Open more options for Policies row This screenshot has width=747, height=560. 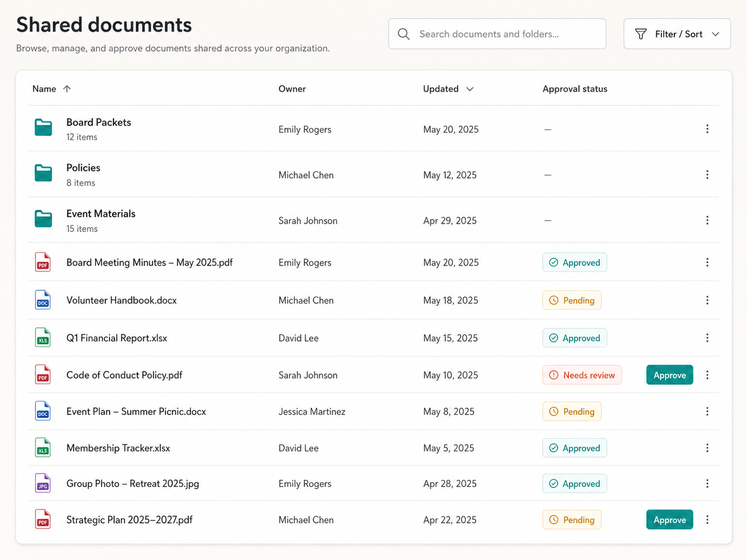click(707, 175)
